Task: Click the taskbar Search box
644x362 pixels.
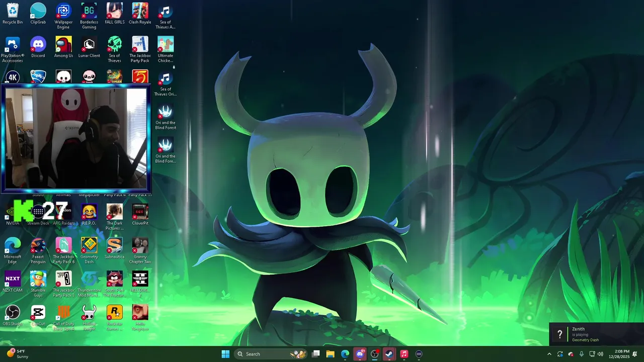Action: click(272, 354)
